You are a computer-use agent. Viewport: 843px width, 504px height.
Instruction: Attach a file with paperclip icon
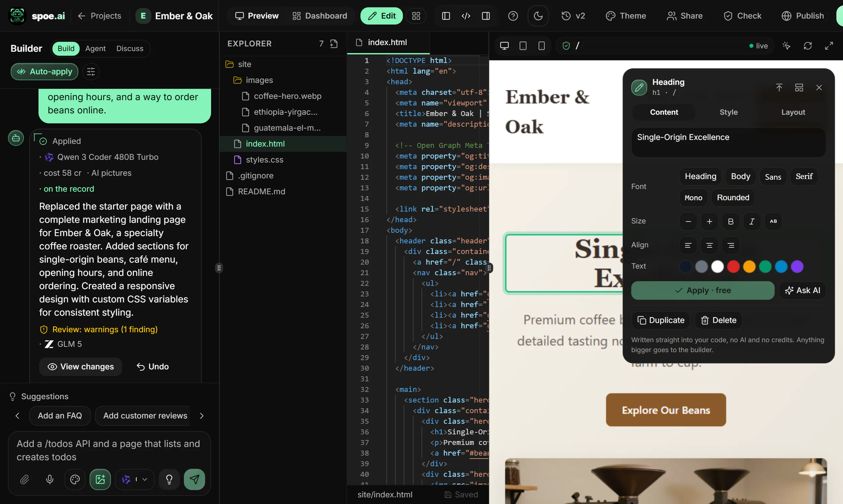tap(25, 479)
